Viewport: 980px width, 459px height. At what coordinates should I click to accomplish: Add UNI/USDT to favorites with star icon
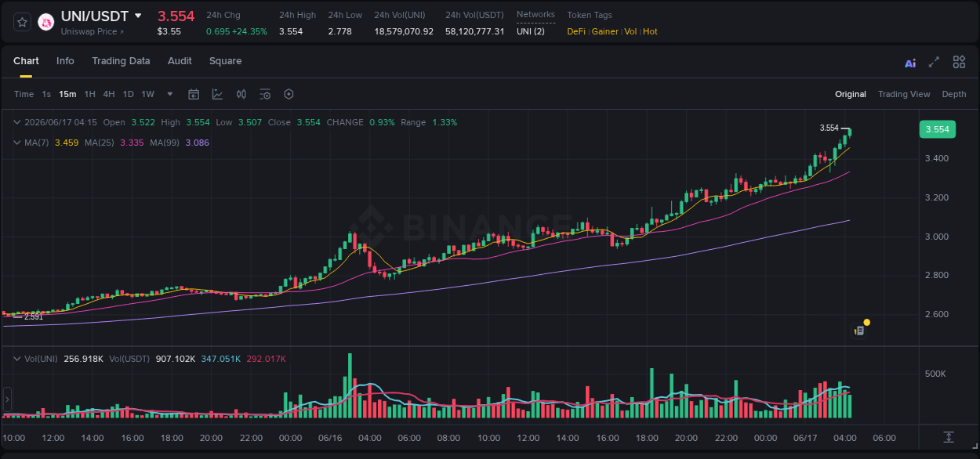pos(23,22)
